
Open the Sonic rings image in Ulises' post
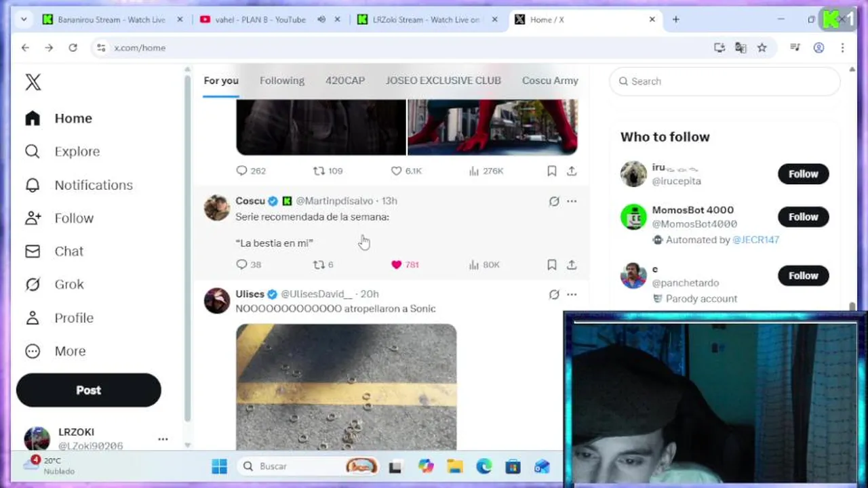346,386
